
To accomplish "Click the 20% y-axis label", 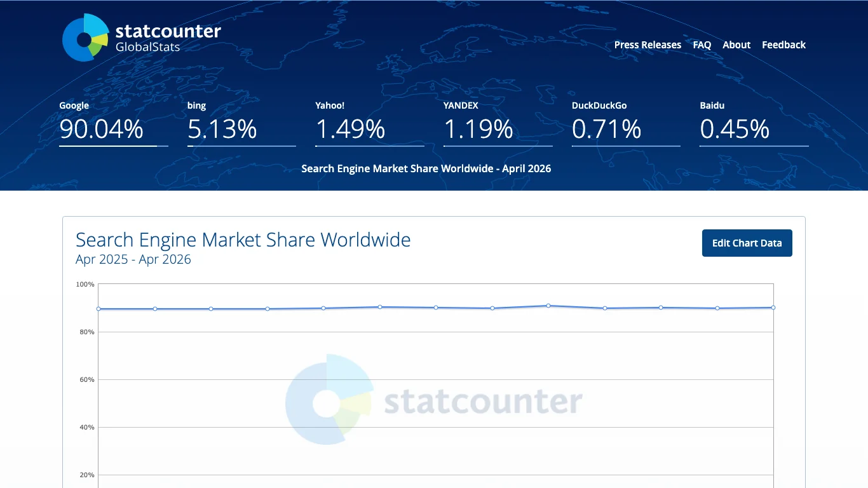I will click(x=87, y=475).
